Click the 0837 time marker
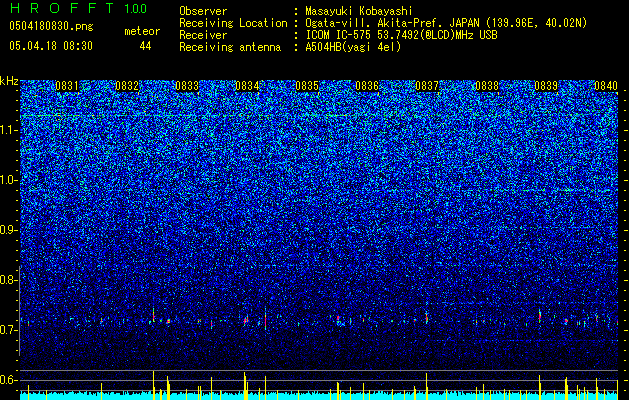 pyautogui.click(x=427, y=86)
